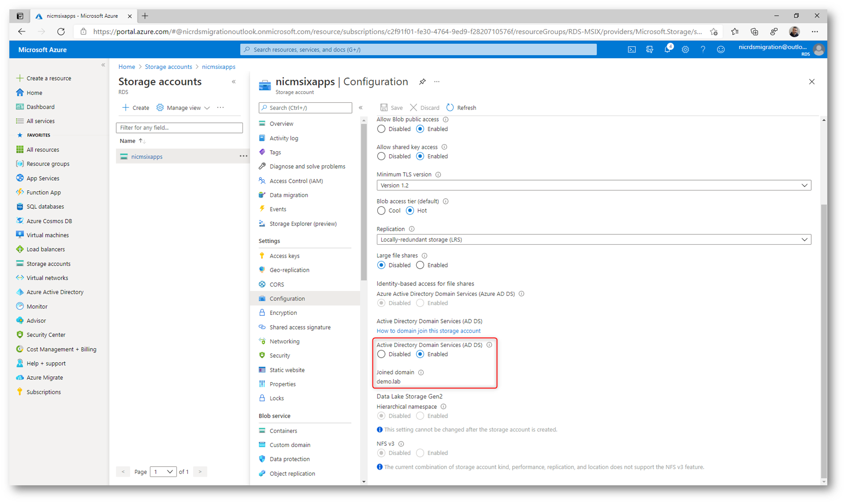
Task: Click the nicmsixapps breadcrumb
Action: (x=219, y=67)
